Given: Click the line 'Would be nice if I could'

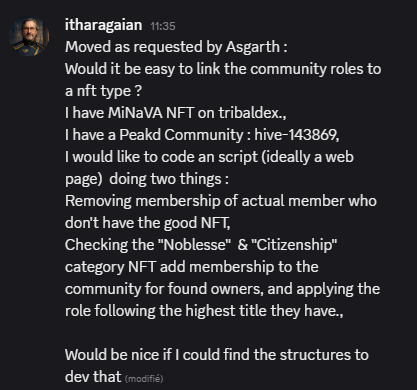Looking at the screenshot, I should pos(217,355).
